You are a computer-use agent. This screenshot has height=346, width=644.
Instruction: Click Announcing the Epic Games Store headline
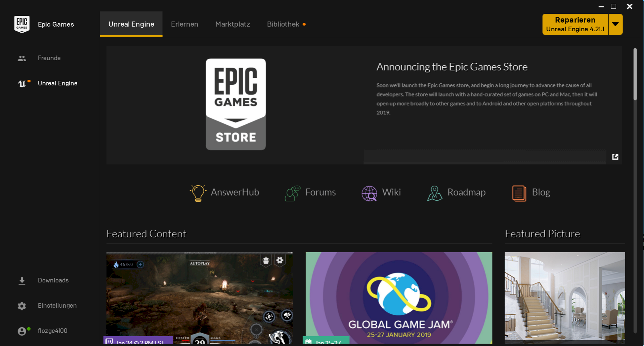pos(452,67)
